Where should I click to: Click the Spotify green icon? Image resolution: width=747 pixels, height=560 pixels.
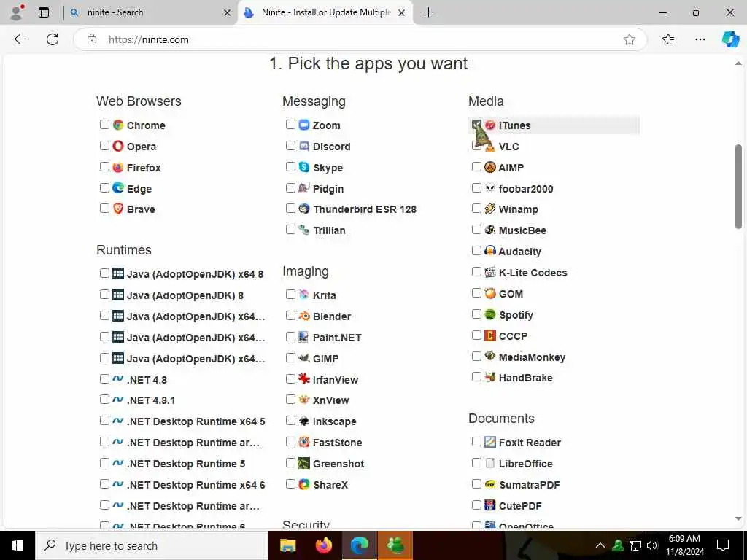490,314
